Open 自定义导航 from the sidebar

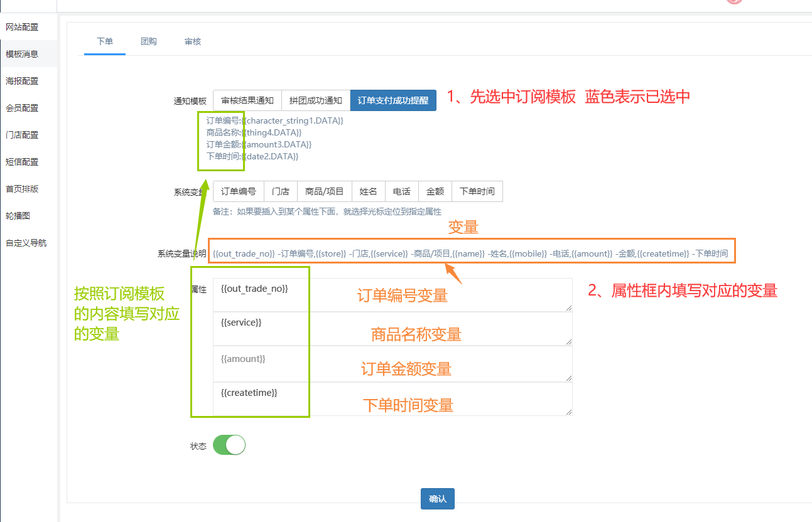coord(26,243)
